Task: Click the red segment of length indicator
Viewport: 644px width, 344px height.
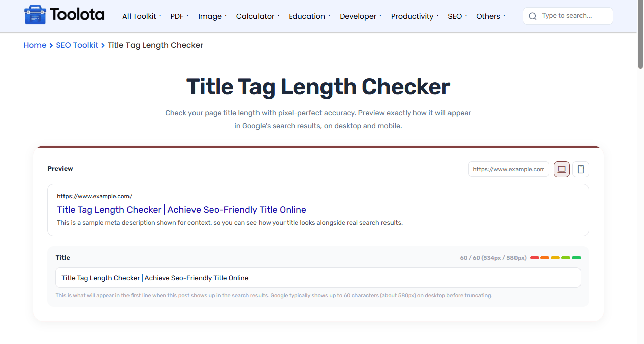Action: click(x=535, y=258)
